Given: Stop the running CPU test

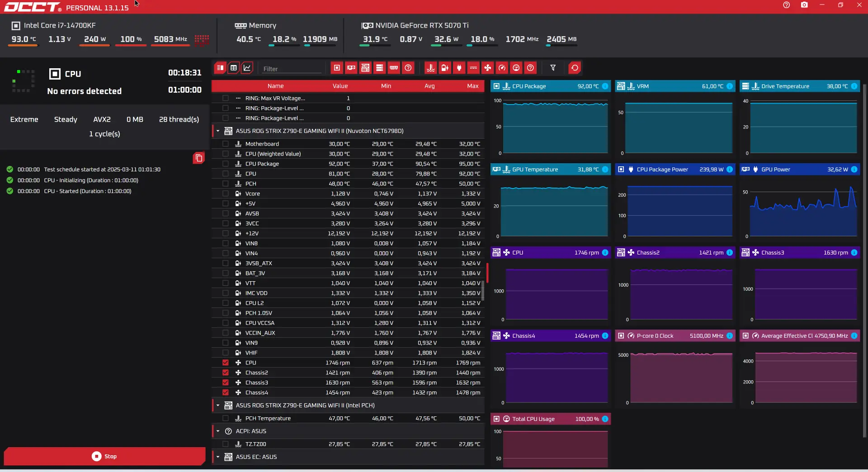Looking at the screenshot, I should (x=104, y=456).
